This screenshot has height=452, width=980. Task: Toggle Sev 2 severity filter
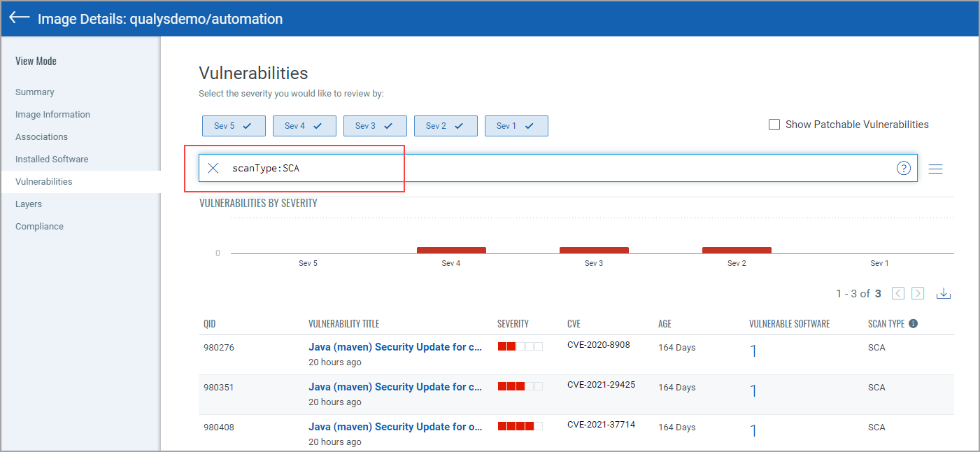(x=446, y=126)
